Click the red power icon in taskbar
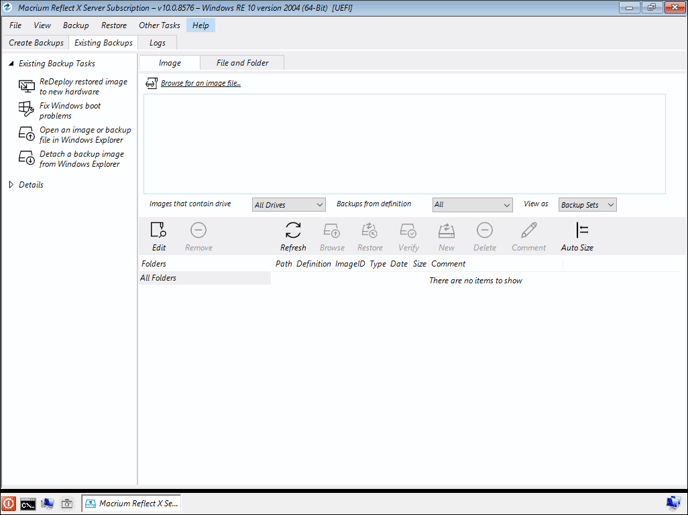 click(8, 503)
